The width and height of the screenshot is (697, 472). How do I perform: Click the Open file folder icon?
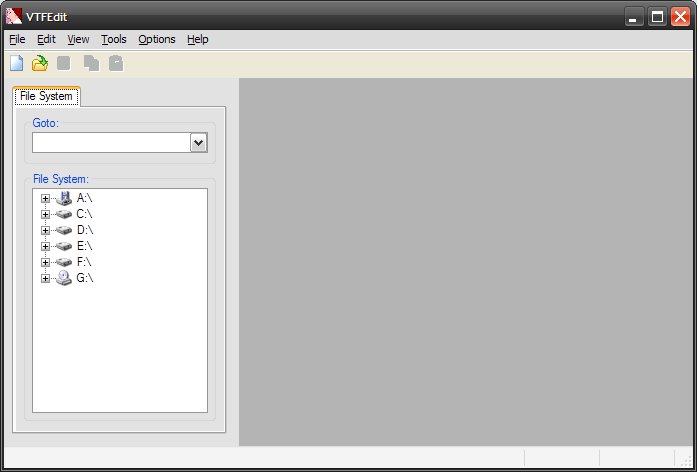click(x=40, y=64)
